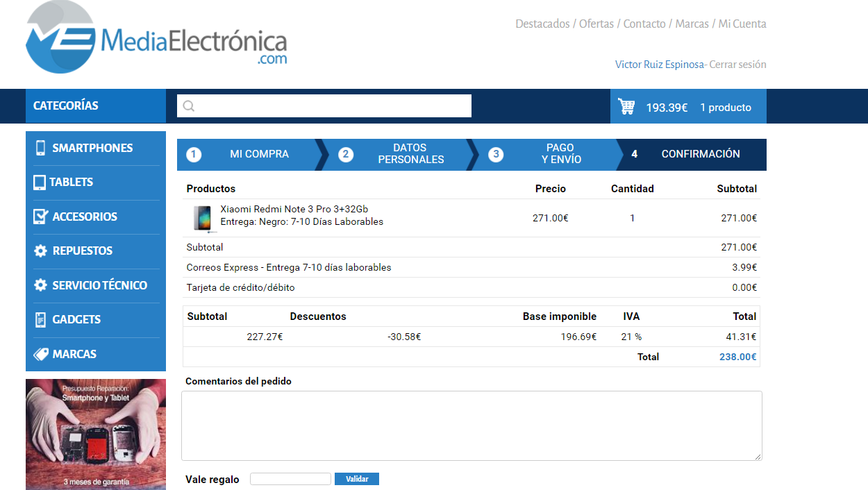Open the Ofertas link
868x490 pixels.
point(596,24)
